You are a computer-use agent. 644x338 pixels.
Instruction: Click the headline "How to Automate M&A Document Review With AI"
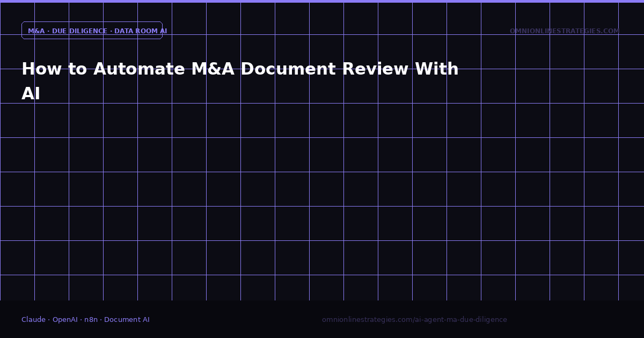240,81
